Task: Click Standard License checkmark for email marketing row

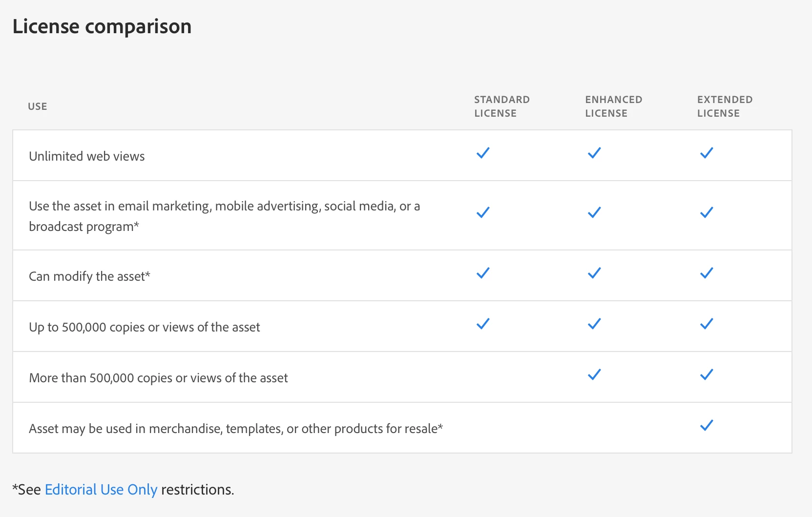Action: click(x=483, y=213)
